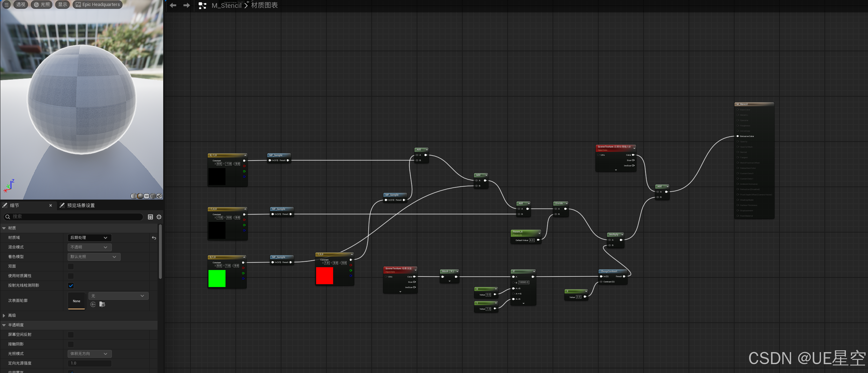868x373 pixels.
Task: Open details panel settings gear
Action: 159,217
